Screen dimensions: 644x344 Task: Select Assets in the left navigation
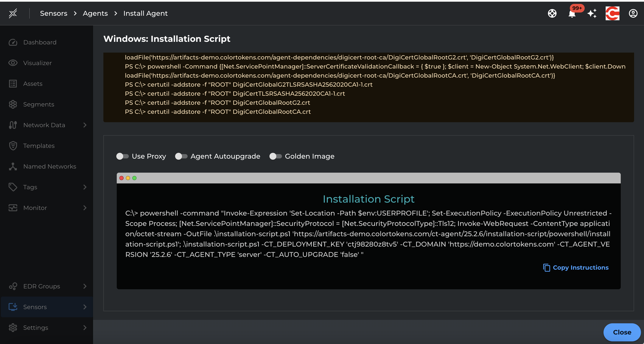(x=33, y=84)
